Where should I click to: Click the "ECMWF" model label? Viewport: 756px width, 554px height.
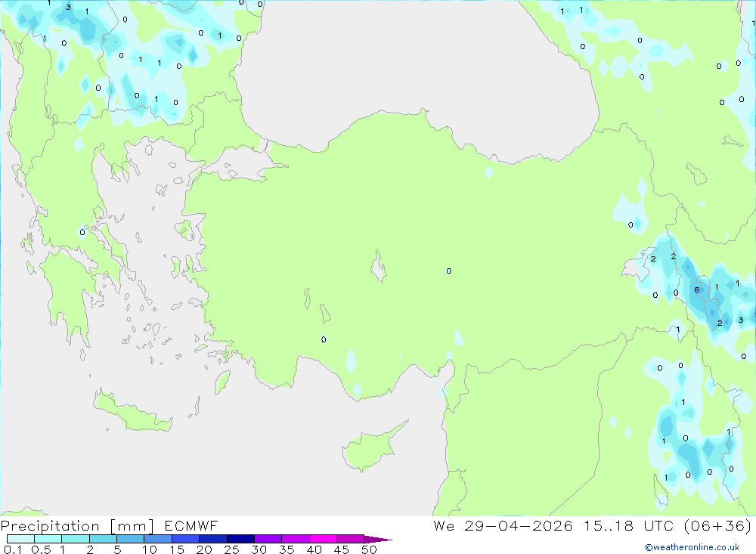(191, 525)
